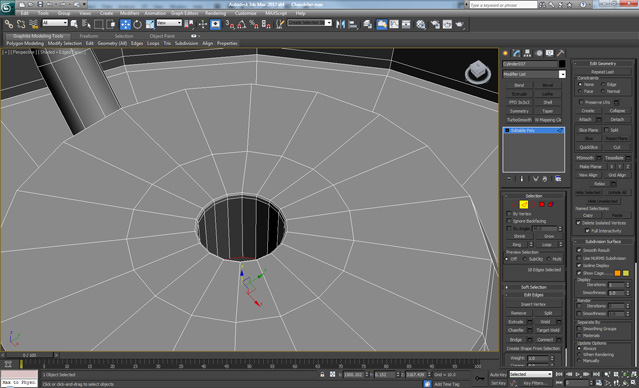Enable the By Vertex checkbox
639x388 pixels.
click(509, 214)
